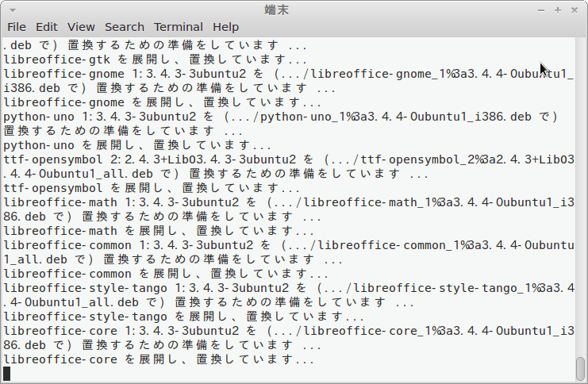The width and height of the screenshot is (588, 384).
Task: Click line starting 'libreoffice-gnome 1:3.4.3-3ubuntu2'
Action: point(289,74)
